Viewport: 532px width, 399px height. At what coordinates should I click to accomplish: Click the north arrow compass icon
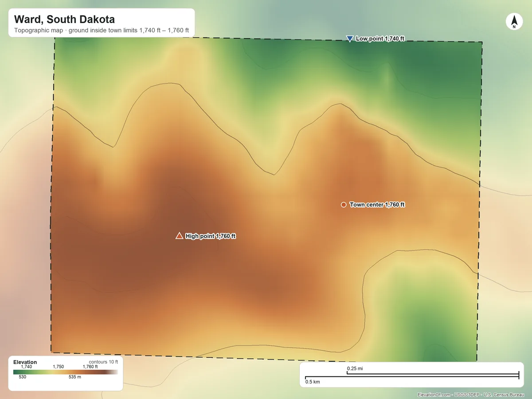point(514,22)
